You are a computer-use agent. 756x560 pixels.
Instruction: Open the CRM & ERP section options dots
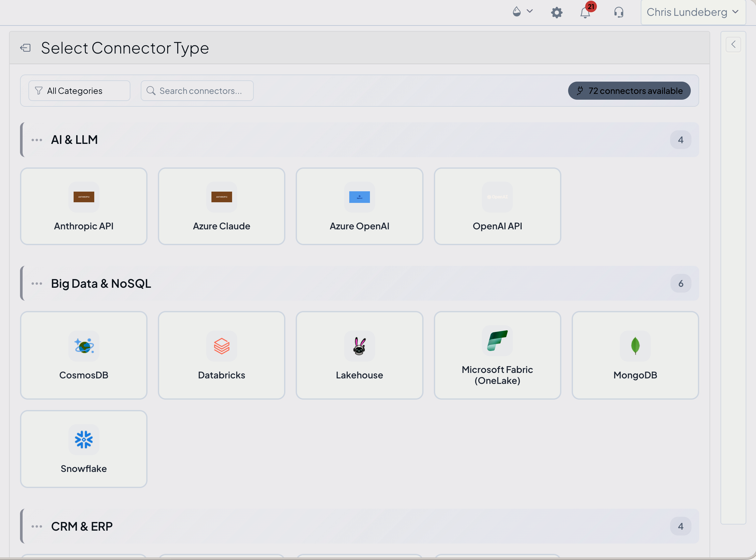[36, 526]
